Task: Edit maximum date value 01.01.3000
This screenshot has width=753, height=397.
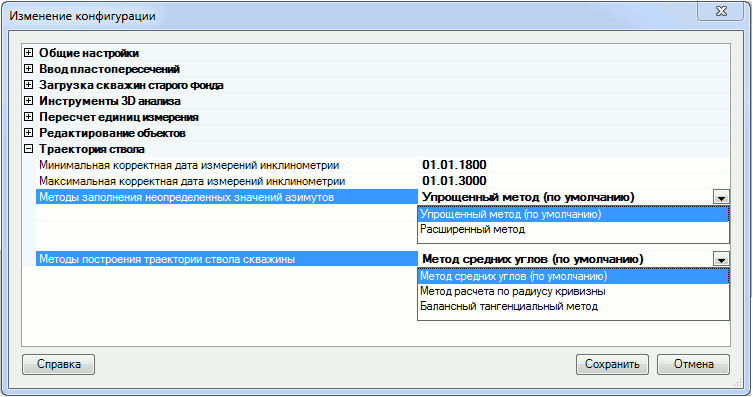Action: [454, 181]
